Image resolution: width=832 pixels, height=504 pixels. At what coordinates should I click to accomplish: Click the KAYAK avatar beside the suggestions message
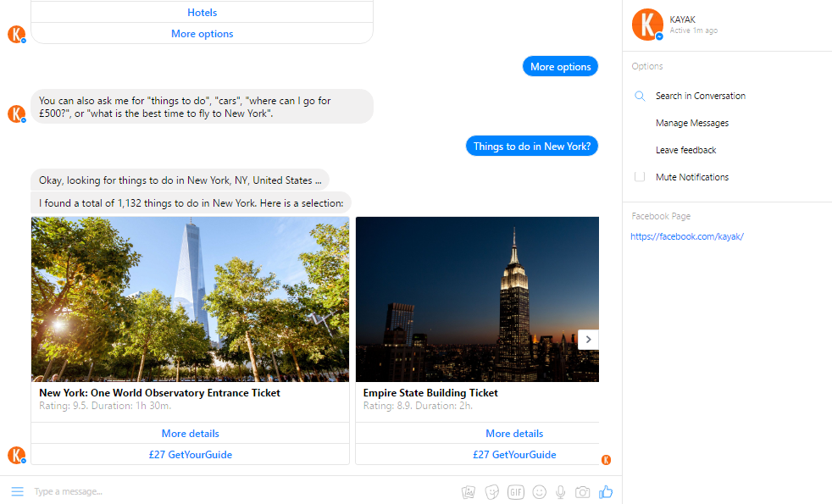tap(16, 114)
